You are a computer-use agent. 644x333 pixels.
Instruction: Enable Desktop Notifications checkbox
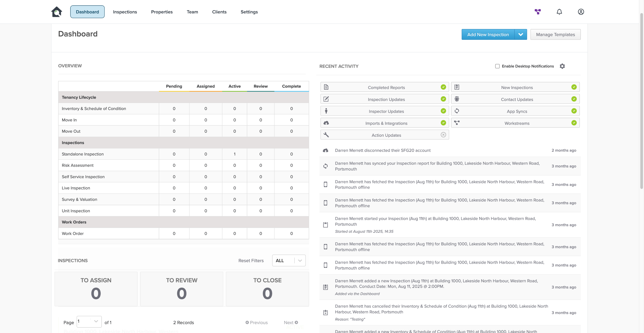[x=497, y=66]
